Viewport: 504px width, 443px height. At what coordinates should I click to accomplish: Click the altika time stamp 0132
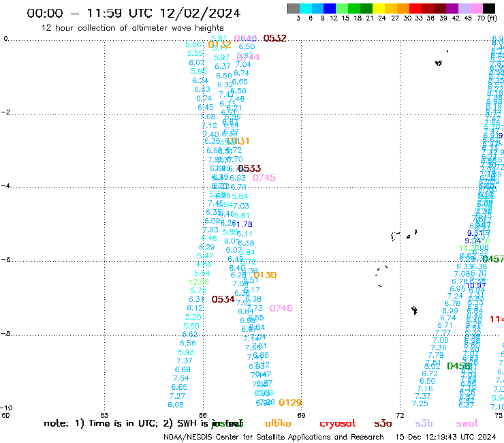click(219, 44)
